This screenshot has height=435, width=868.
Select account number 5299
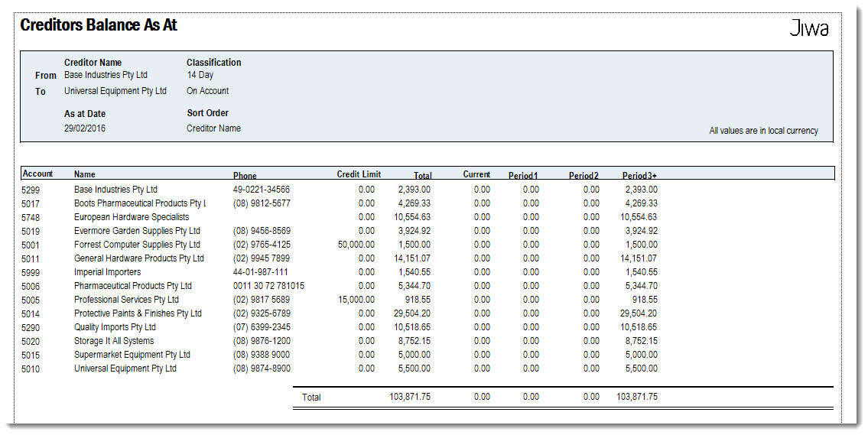pos(31,190)
